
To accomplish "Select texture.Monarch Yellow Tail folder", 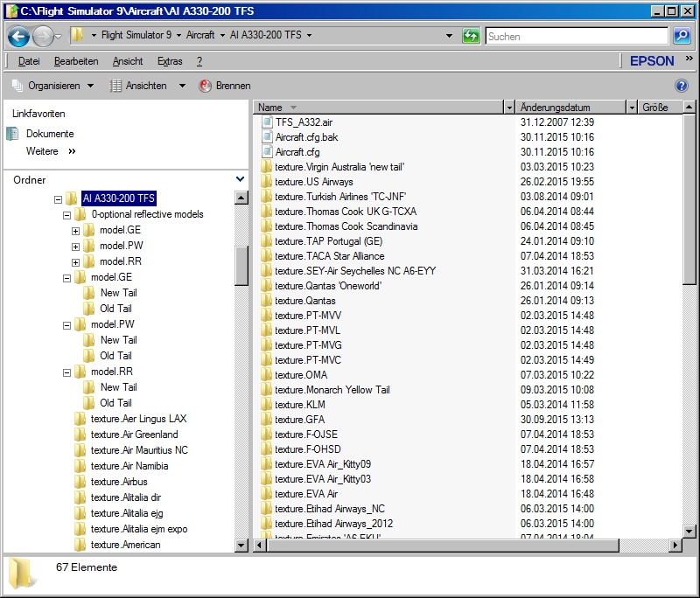I will (332, 390).
